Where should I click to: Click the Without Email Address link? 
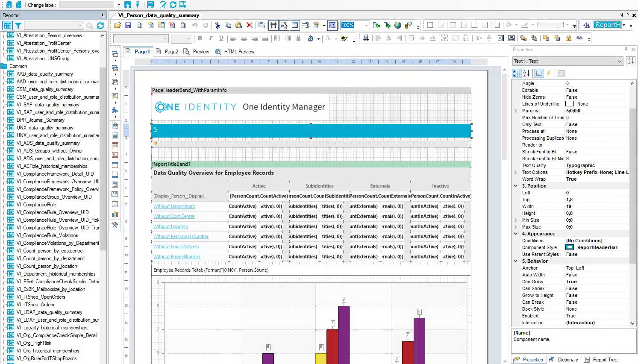click(x=176, y=247)
